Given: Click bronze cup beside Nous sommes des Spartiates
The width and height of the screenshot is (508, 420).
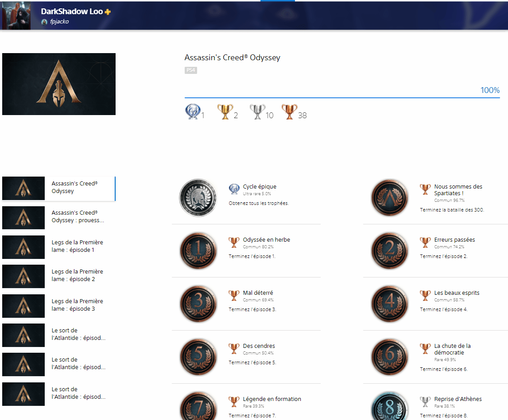Looking at the screenshot, I should (425, 189).
